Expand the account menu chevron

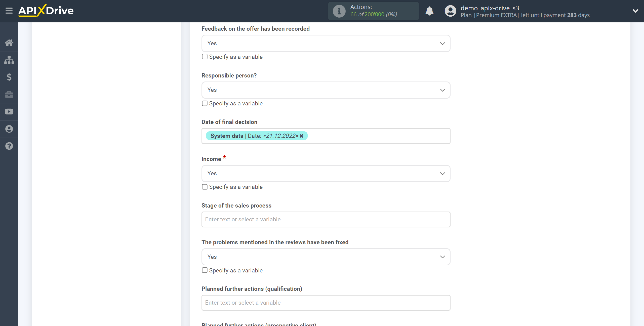tap(635, 11)
